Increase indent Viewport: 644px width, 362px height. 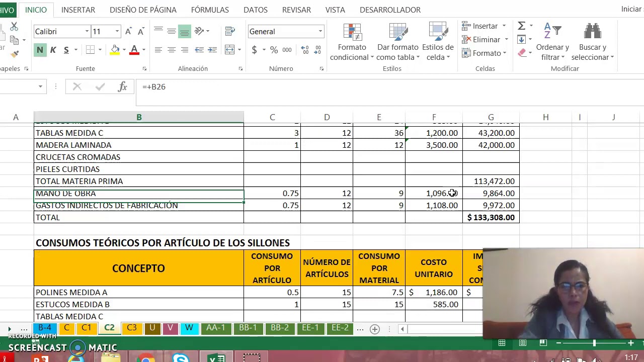click(212, 50)
